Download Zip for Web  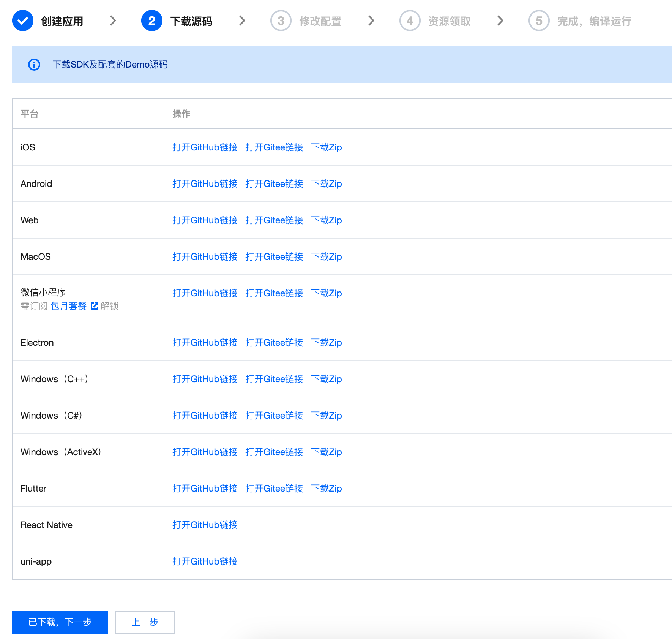click(x=327, y=220)
